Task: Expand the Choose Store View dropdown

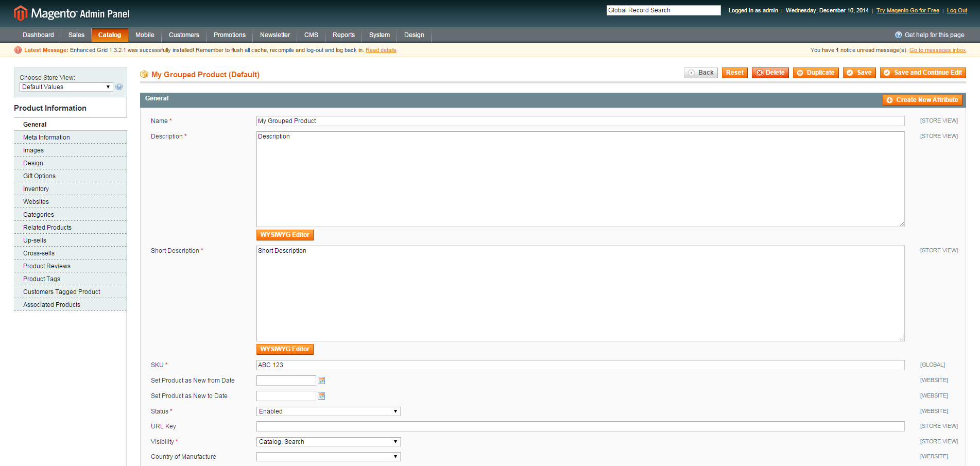Action: 66,87
